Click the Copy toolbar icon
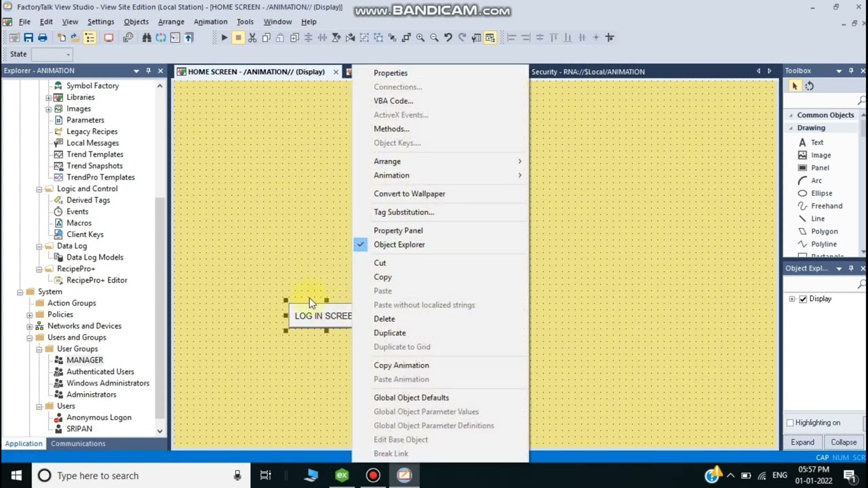Screen dimensions: 868x488 coord(267,38)
